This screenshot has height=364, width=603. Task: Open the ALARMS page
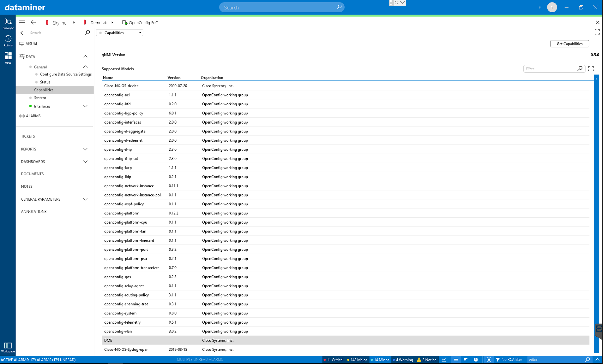pyautogui.click(x=33, y=116)
